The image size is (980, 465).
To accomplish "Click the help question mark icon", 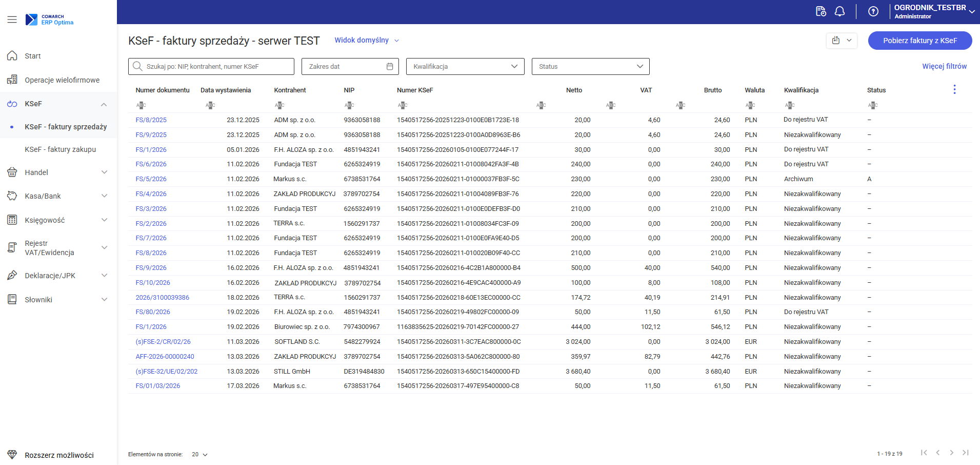I will click(x=873, y=12).
